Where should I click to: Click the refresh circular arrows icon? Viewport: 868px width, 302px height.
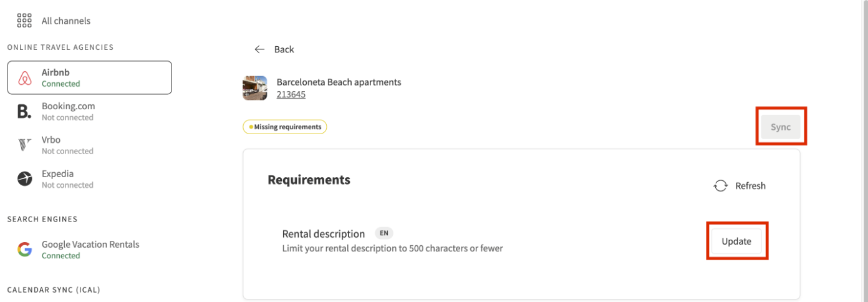(721, 186)
